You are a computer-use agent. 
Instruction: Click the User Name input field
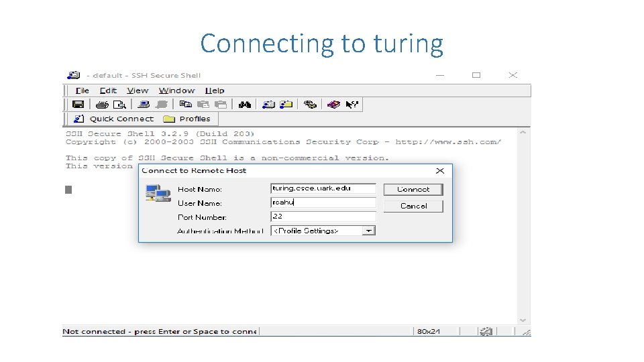coord(323,202)
